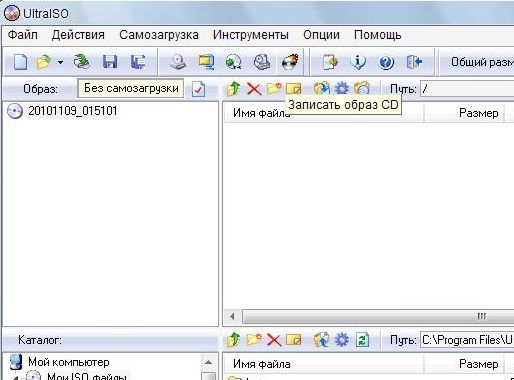Open the Помощь menu
The height and width of the screenshot is (380, 514).
pos(378,35)
